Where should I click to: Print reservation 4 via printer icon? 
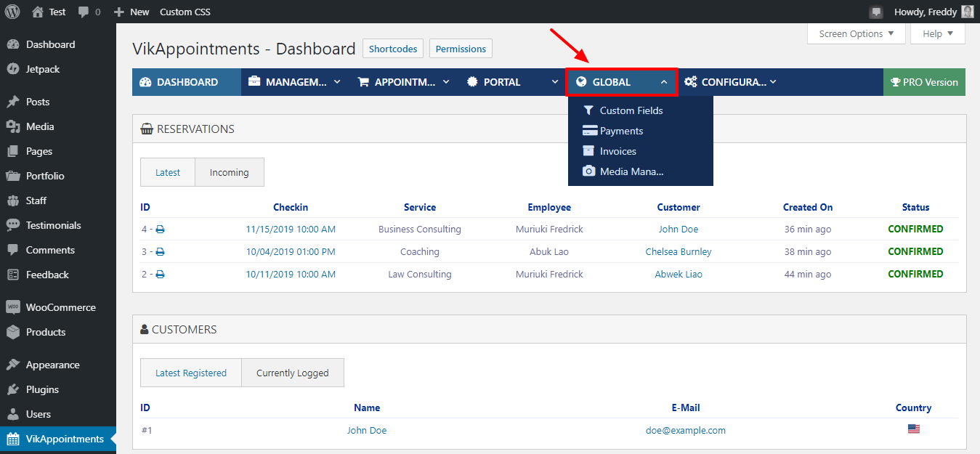pyautogui.click(x=161, y=230)
